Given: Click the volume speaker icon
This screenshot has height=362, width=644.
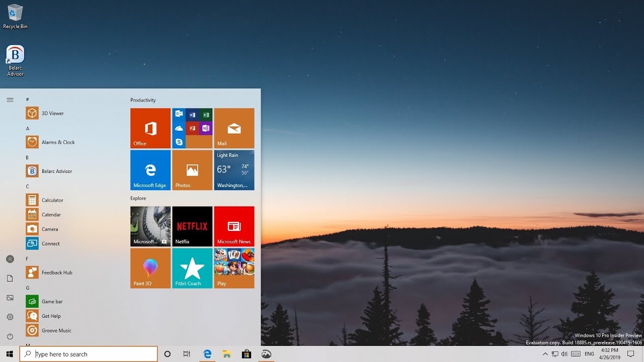Looking at the screenshot, I should pos(565,354).
